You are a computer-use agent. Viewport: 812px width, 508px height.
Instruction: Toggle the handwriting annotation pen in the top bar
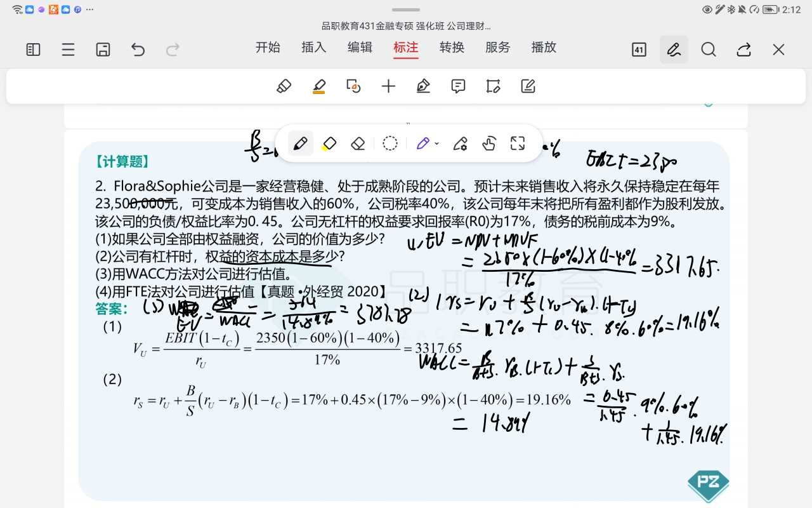(x=674, y=50)
